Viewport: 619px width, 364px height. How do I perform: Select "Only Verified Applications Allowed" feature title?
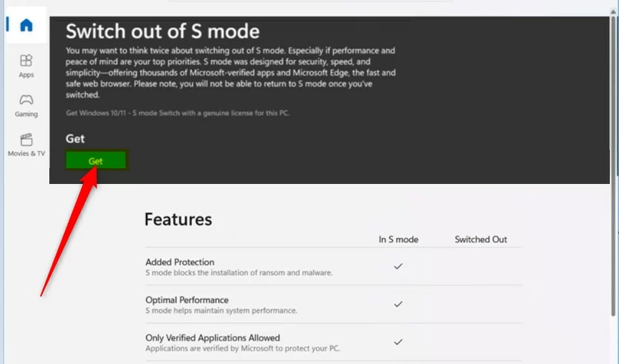[x=212, y=338]
